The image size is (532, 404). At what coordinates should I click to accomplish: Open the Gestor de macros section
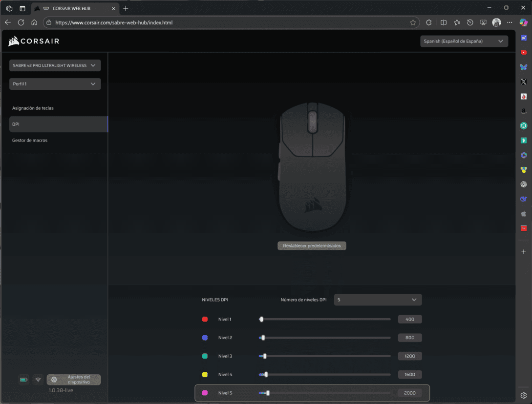coord(30,140)
